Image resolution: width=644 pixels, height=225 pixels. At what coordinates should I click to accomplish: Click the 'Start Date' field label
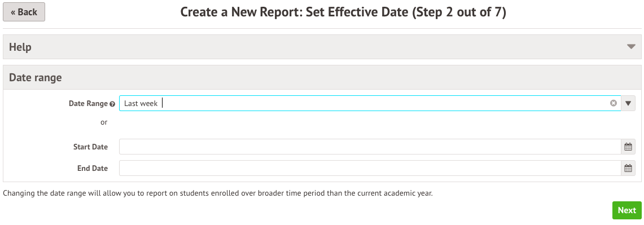pyautogui.click(x=90, y=147)
